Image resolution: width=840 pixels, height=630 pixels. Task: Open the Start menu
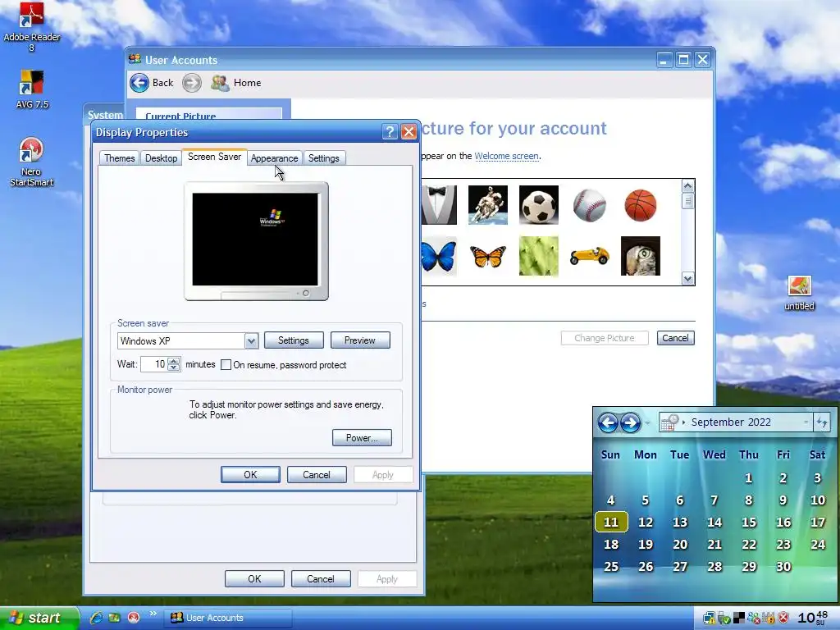(x=39, y=618)
